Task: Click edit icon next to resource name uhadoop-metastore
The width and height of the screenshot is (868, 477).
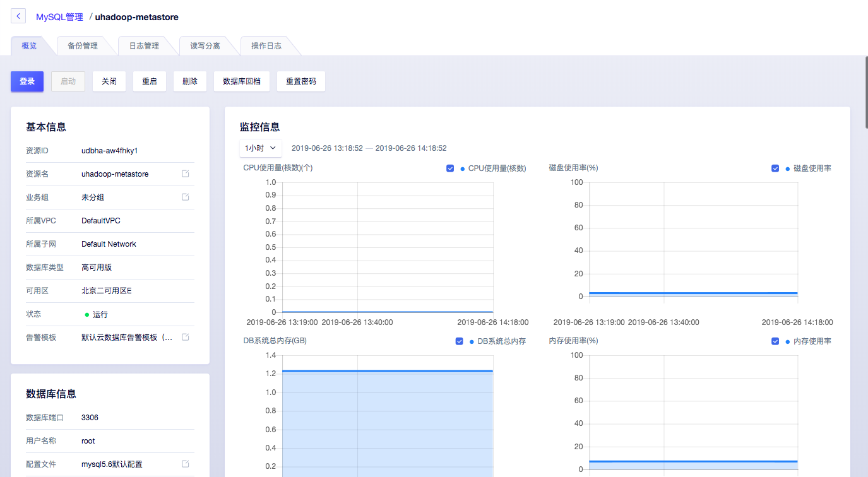Action: [185, 174]
